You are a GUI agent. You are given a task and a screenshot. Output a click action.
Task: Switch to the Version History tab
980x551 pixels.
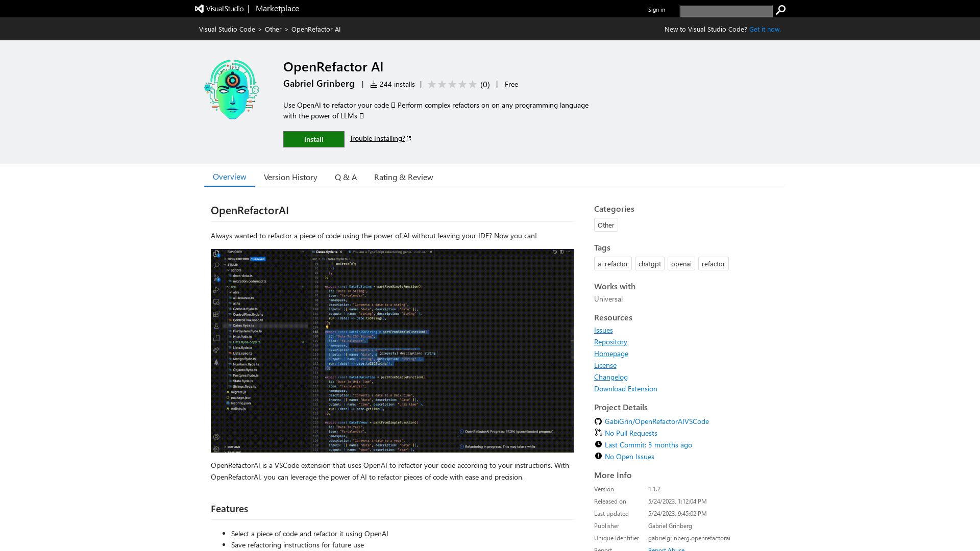pos(290,177)
